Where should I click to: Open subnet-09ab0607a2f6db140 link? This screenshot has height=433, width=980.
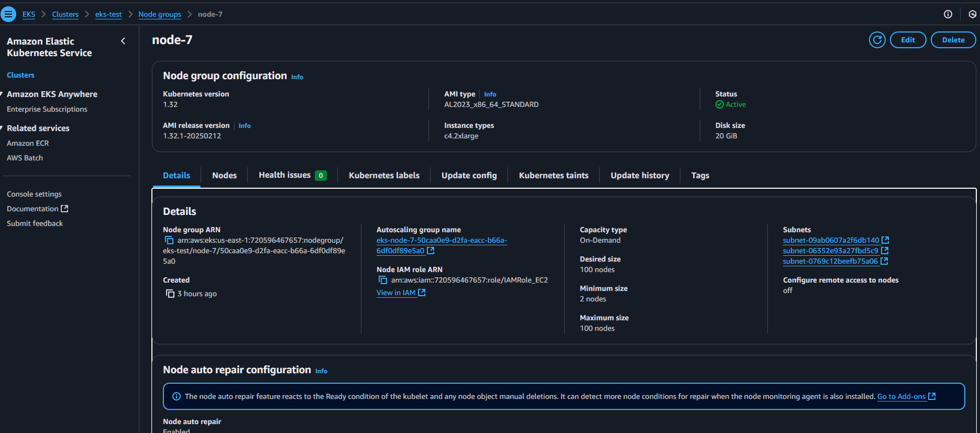coord(831,240)
